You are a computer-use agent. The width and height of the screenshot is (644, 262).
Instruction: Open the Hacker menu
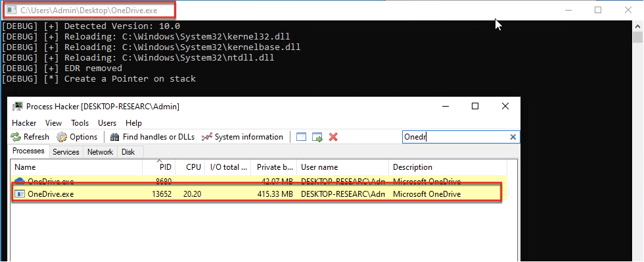coord(24,123)
